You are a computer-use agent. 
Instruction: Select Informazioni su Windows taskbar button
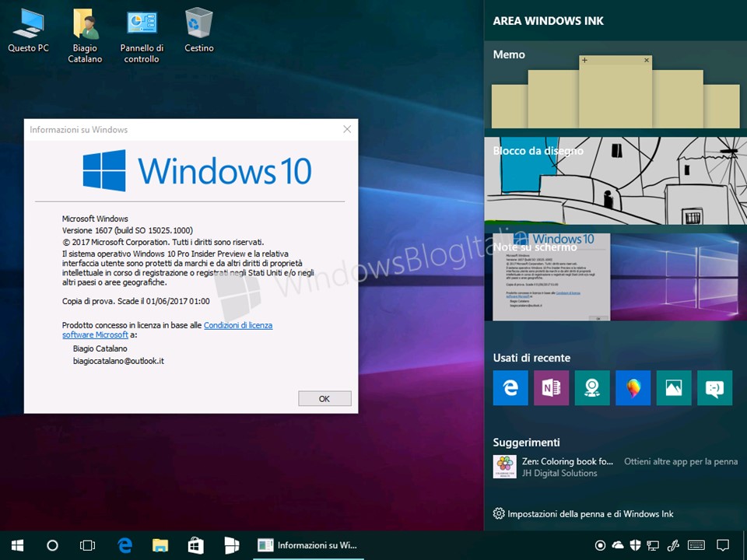308,546
